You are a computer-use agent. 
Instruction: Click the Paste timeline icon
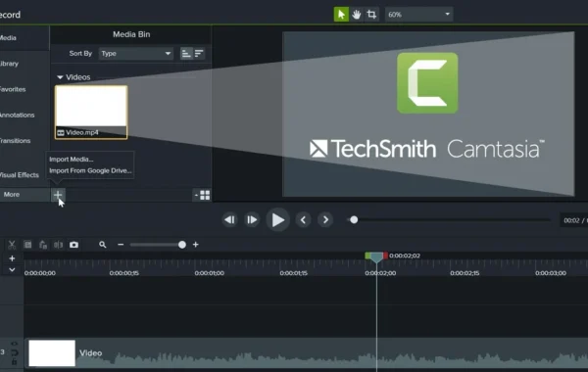pyautogui.click(x=43, y=245)
